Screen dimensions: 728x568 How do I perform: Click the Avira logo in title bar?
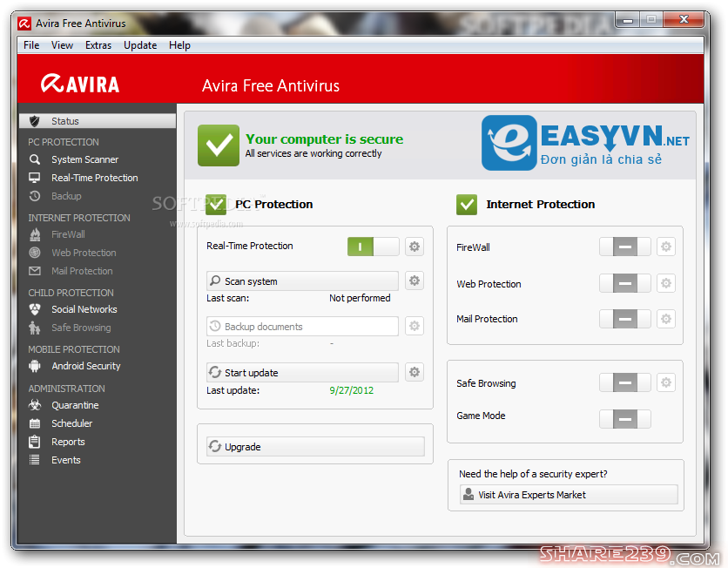(x=24, y=24)
